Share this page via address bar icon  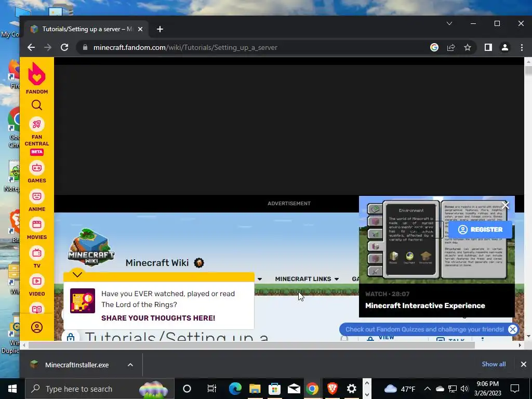pos(451,47)
